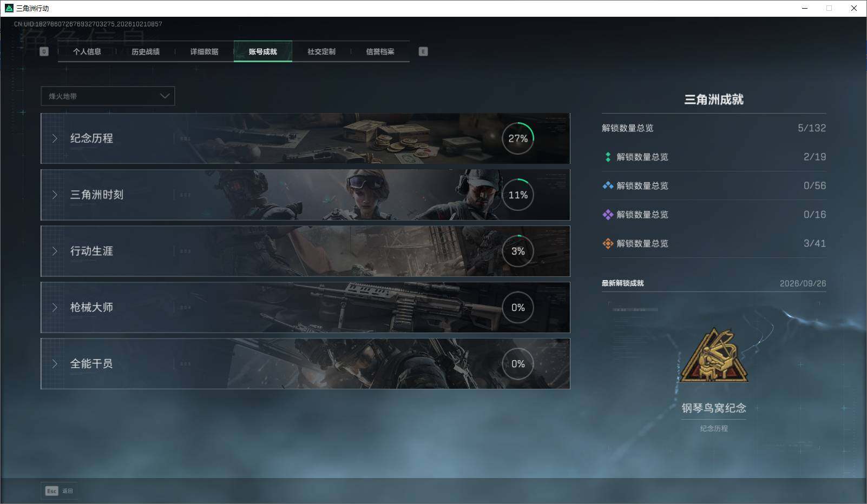The image size is (867, 504).
Task: Click the CN UID text at top
Action: click(x=88, y=24)
